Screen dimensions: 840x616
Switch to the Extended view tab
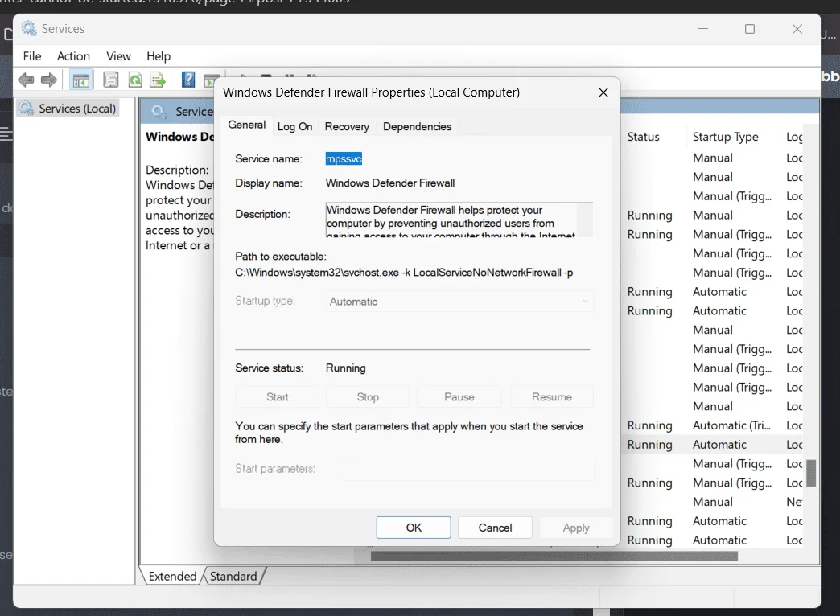172,577
